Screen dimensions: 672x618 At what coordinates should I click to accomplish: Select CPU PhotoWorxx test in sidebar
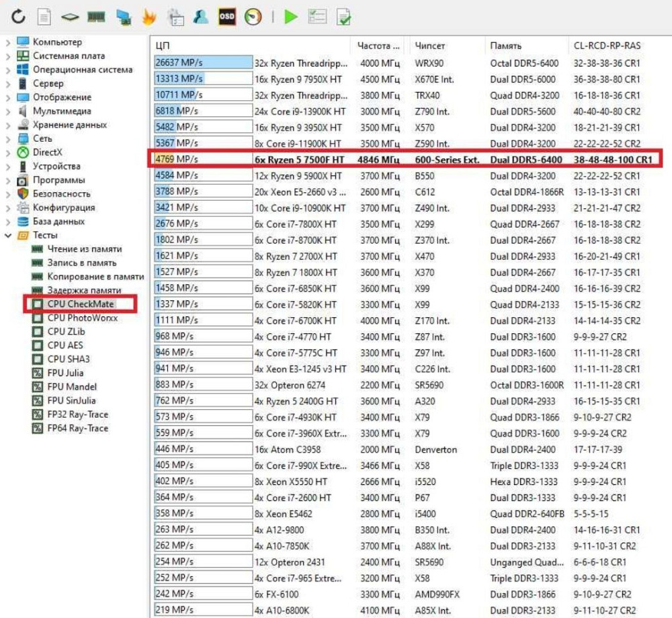82,318
